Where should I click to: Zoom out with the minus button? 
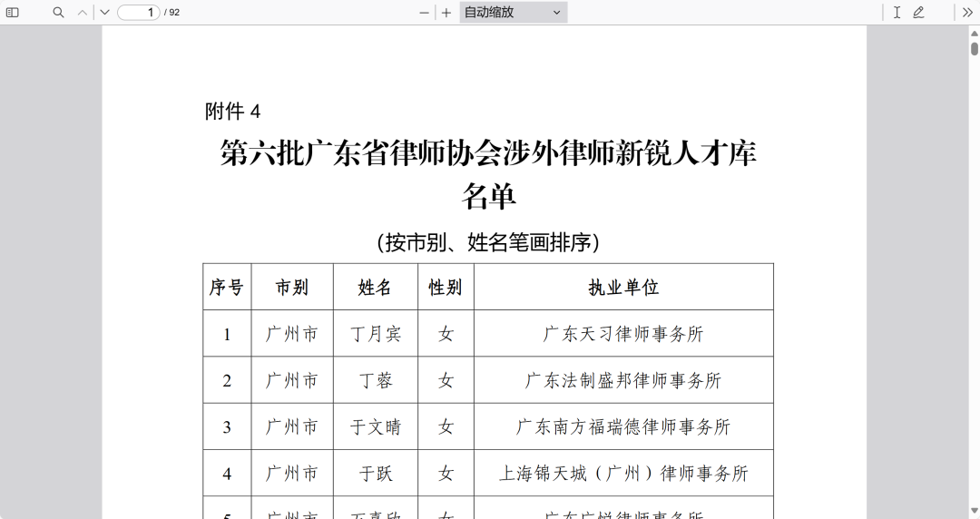coord(424,13)
